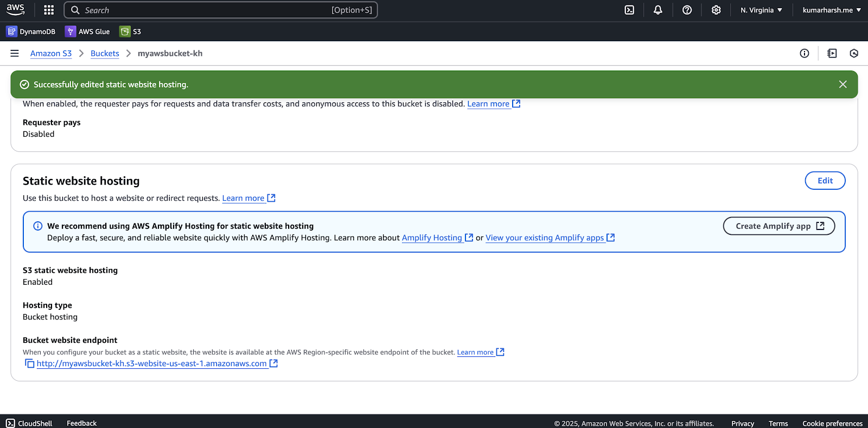Open CloudShell from the footer
Screen dimensions: 868x428
[x=29, y=423]
